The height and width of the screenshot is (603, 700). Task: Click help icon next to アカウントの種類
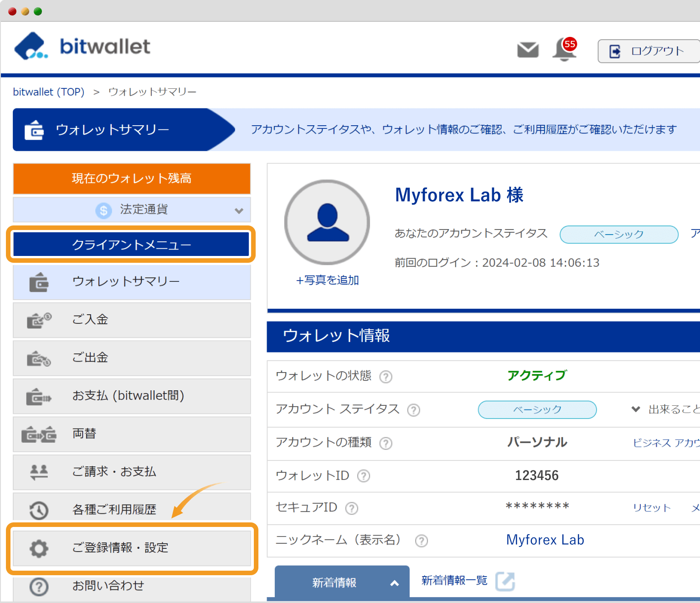pyautogui.click(x=386, y=443)
